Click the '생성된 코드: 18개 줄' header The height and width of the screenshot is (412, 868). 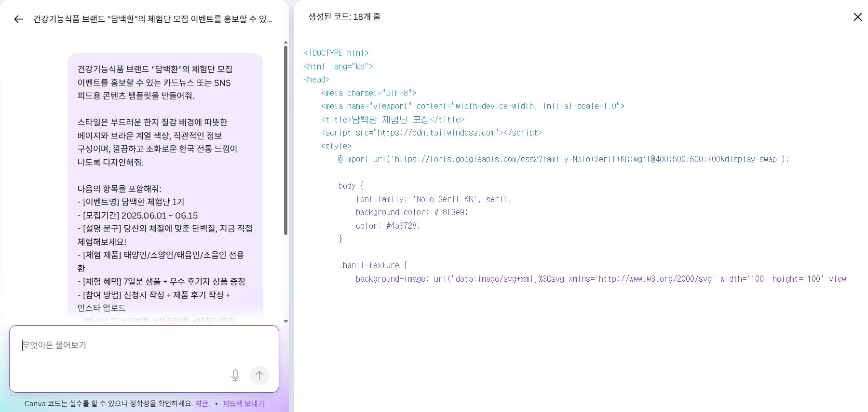[344, 17]
